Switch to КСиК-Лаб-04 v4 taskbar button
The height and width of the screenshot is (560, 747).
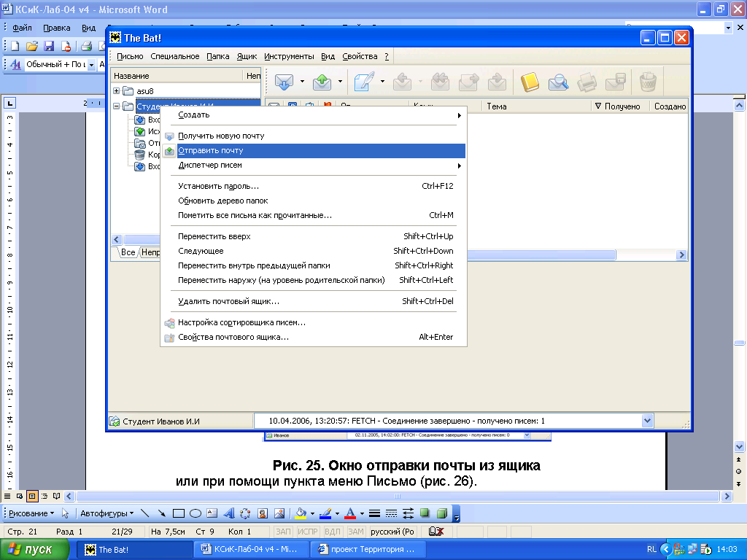click(251, 550)
